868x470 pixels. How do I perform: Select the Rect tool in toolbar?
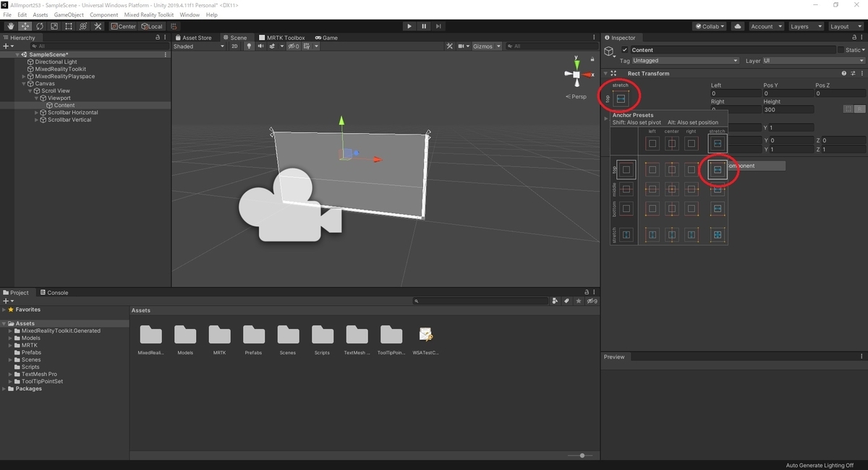[x=68, y=26]
